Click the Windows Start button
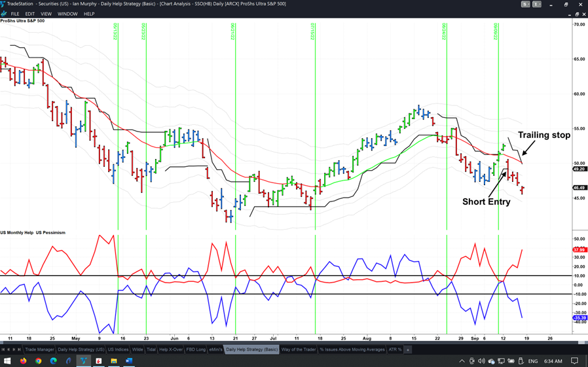The image size is (588, 367). pyautogui.click(x=7, y=360)
